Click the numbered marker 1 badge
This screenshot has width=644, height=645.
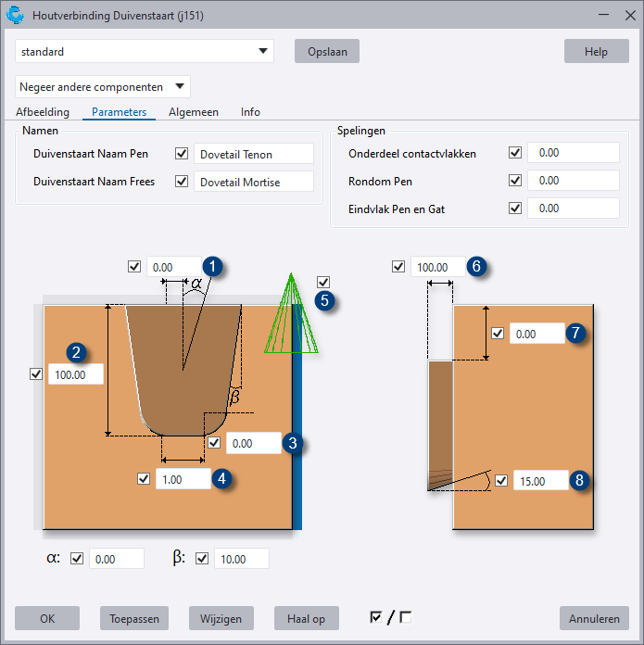click(214, 267)
